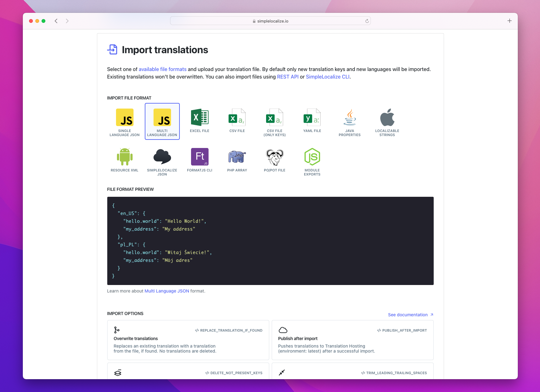Go forward in browser history

point(67,21)
